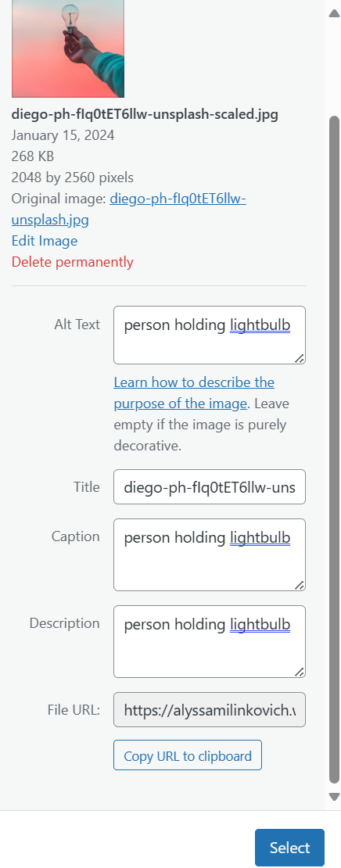
Task: Open the Learn how to describe the purpose link
Action: click(x=194, y=393)
